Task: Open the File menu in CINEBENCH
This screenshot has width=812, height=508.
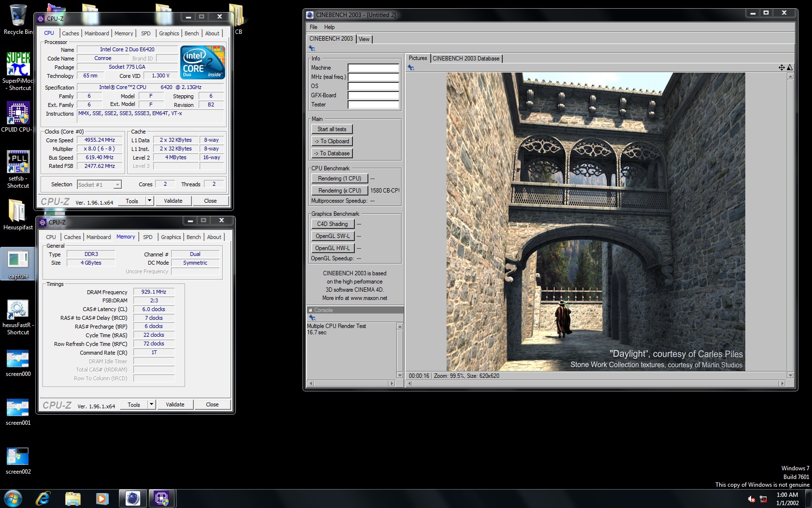Action: click(313, 27)
